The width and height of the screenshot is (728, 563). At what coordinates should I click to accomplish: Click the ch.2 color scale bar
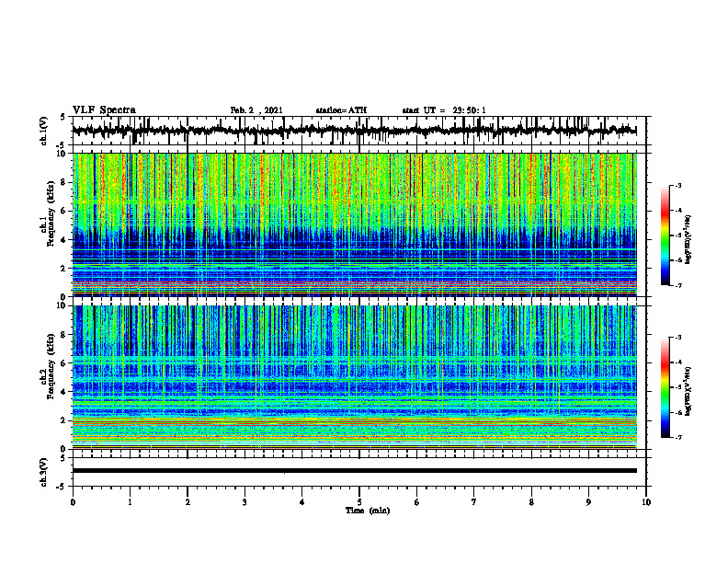coord(665,387)
